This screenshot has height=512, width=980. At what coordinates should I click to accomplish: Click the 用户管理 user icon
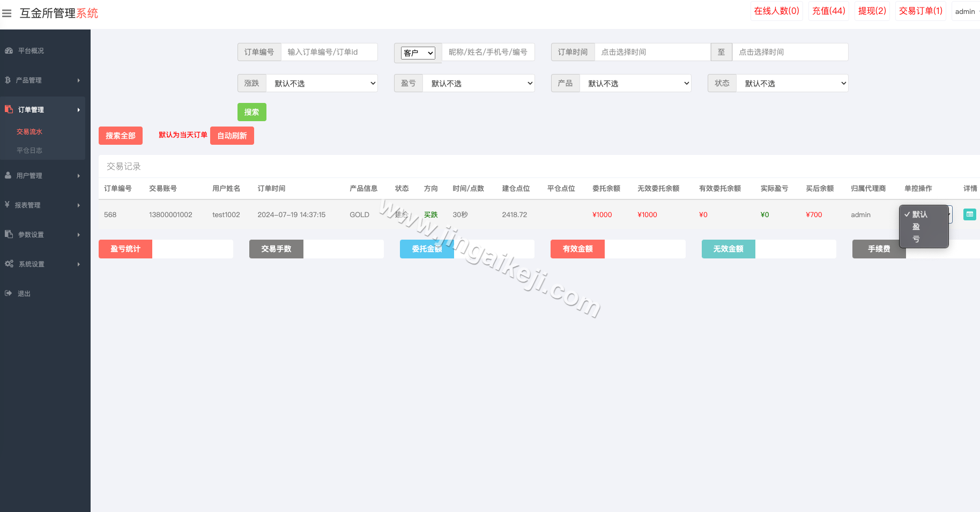tap(8, 175)
